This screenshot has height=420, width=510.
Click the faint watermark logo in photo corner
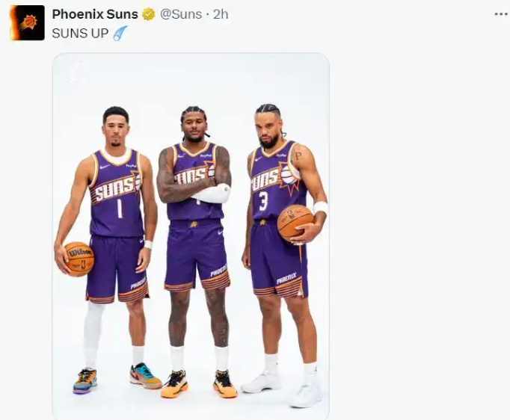coord(76,73)
